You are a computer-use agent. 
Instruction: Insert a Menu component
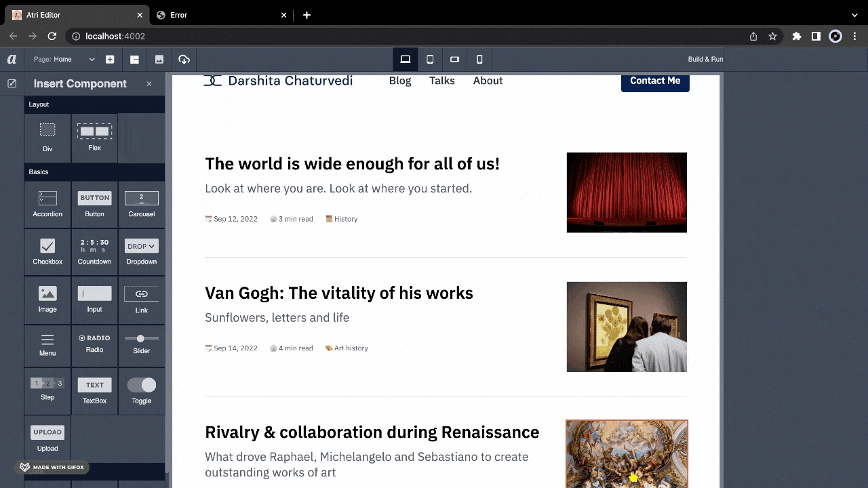click(x=47, y=345)
